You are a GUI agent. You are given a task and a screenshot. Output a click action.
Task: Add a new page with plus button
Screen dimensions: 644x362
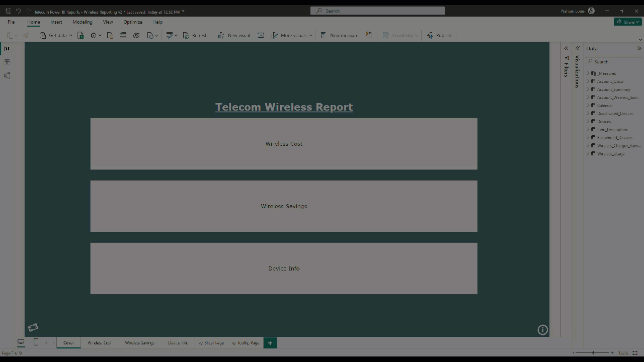point(270,343)
